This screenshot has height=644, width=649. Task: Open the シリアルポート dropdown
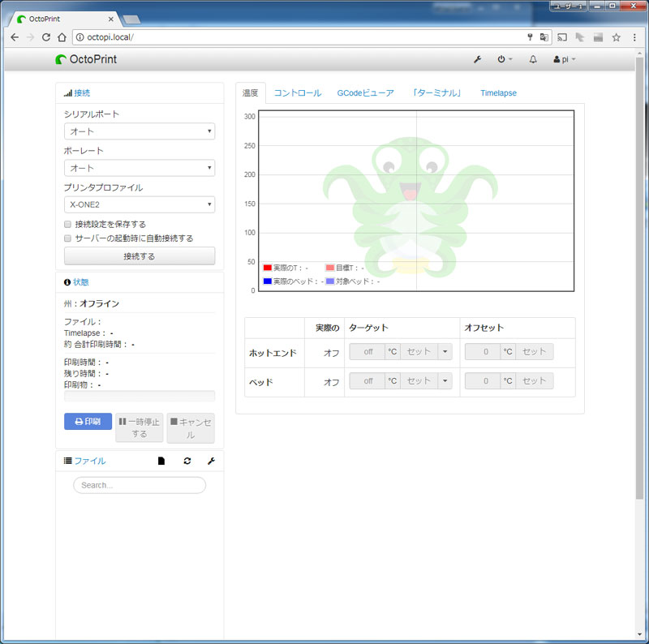[140, 131]
